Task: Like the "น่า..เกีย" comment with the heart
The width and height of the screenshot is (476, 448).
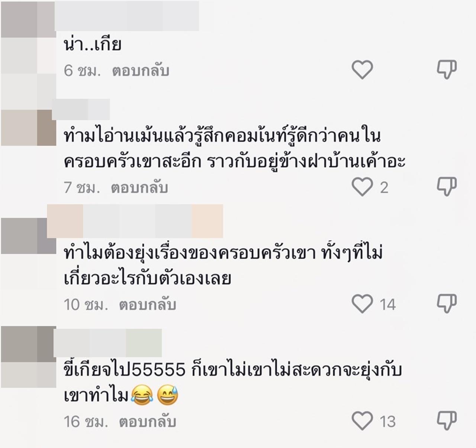Action: click(362, 69)
